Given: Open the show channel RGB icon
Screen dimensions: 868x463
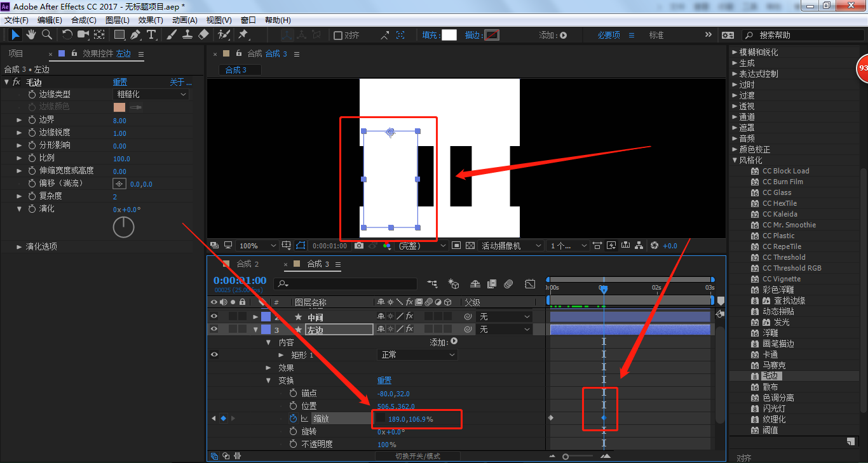Looking at the screenshot, I should (386, 246).
